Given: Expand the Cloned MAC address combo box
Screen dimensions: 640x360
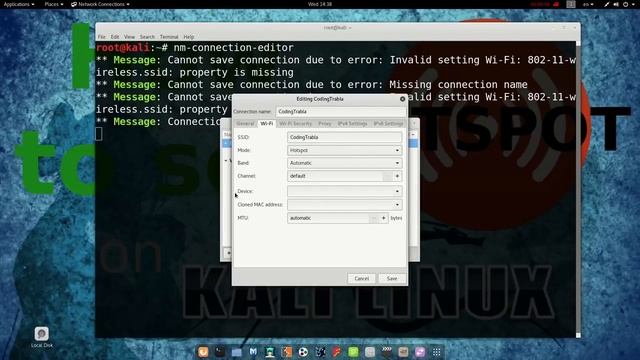Looking at the screenshot, I should click(344, 204).
